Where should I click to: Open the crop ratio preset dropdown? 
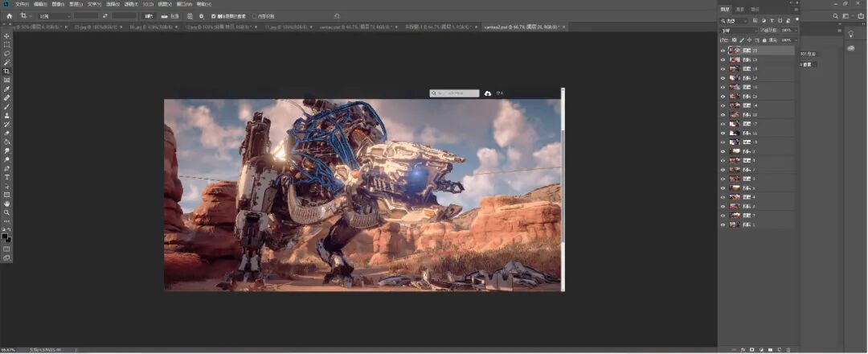click(55, 16)
